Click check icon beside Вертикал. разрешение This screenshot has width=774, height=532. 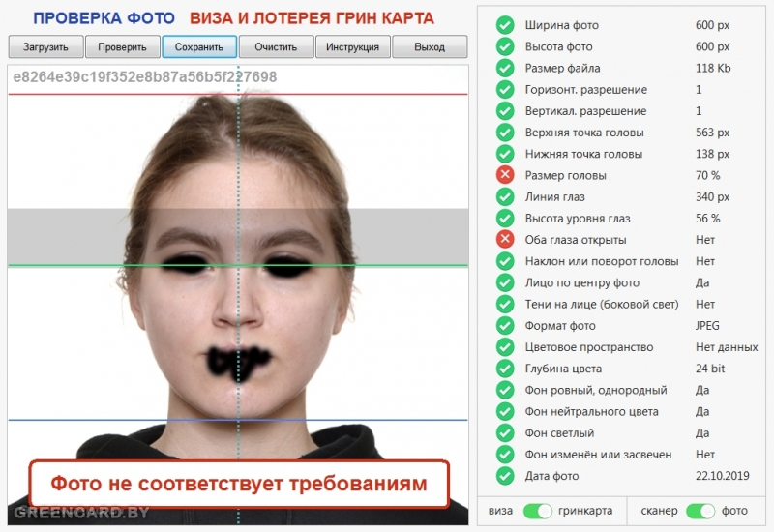pyautogui.click(x=505, y=110)
